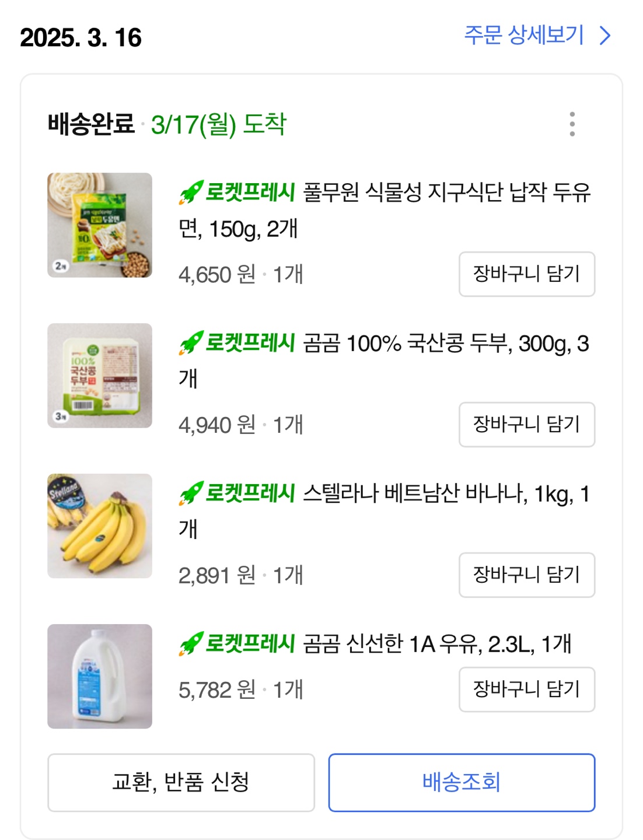The image size is (643, 840).
Task: Open 풀무원 식물성 지구식단 두유면 product title
Action: tap(446, 192)
